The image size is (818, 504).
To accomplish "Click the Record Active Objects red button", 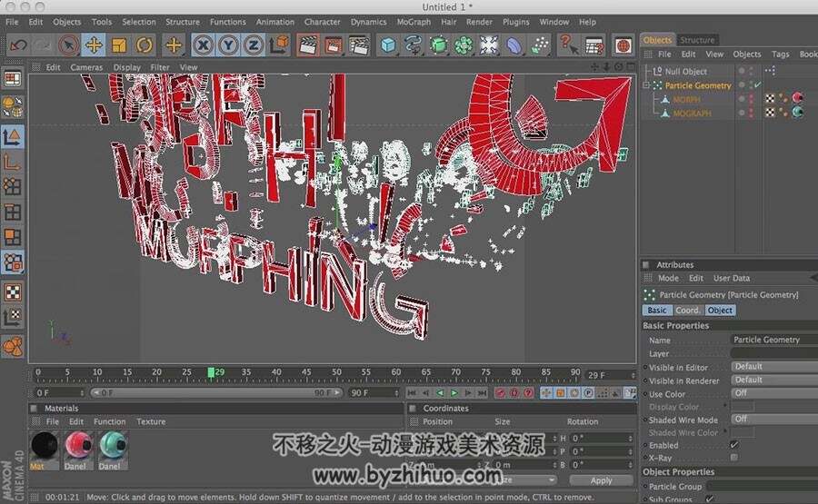I will (500, 393).
